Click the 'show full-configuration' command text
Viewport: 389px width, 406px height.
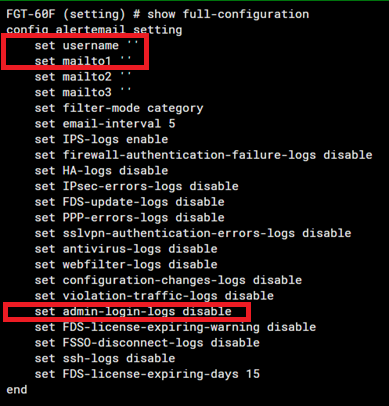point(228,14)
